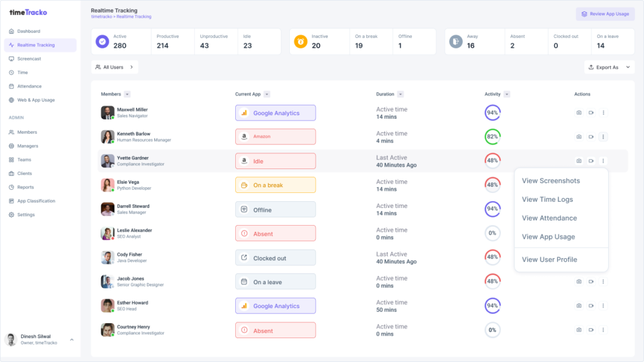Open the Dashboard from the sidebar
Screen dimensions: 644x362
(x=28, y=31)
